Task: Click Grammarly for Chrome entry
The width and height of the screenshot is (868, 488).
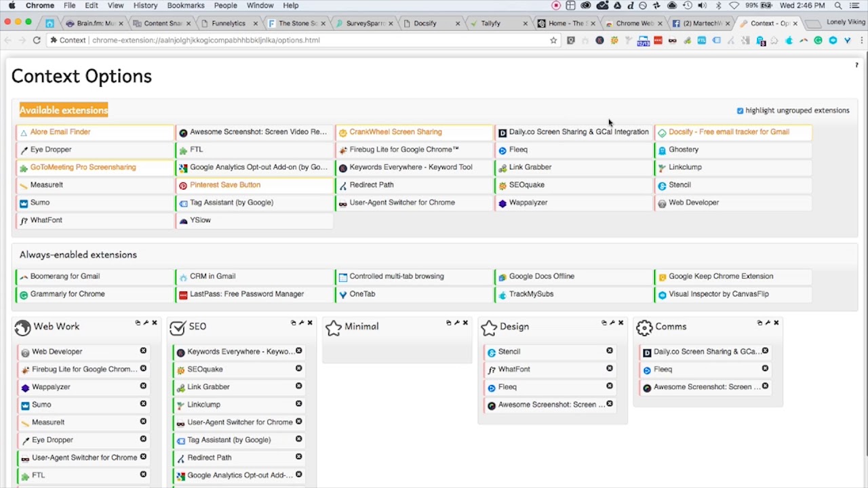Action: click(x=94, y=294)
